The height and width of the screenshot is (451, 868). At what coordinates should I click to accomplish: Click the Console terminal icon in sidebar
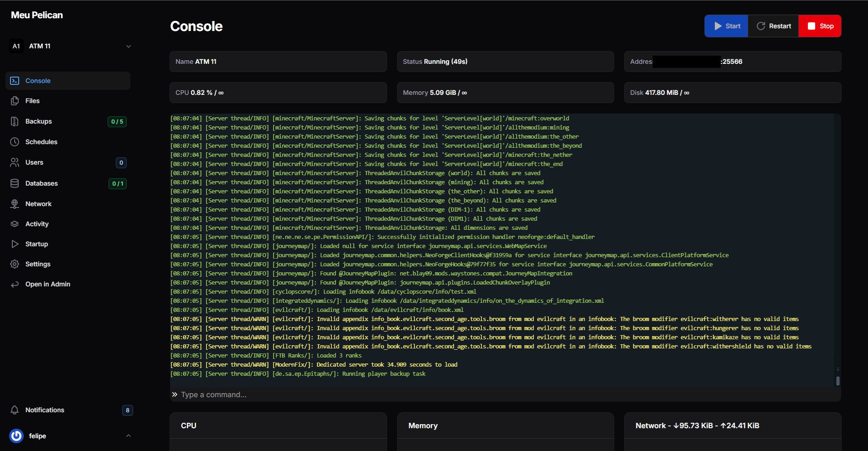[x=15, y=81]
